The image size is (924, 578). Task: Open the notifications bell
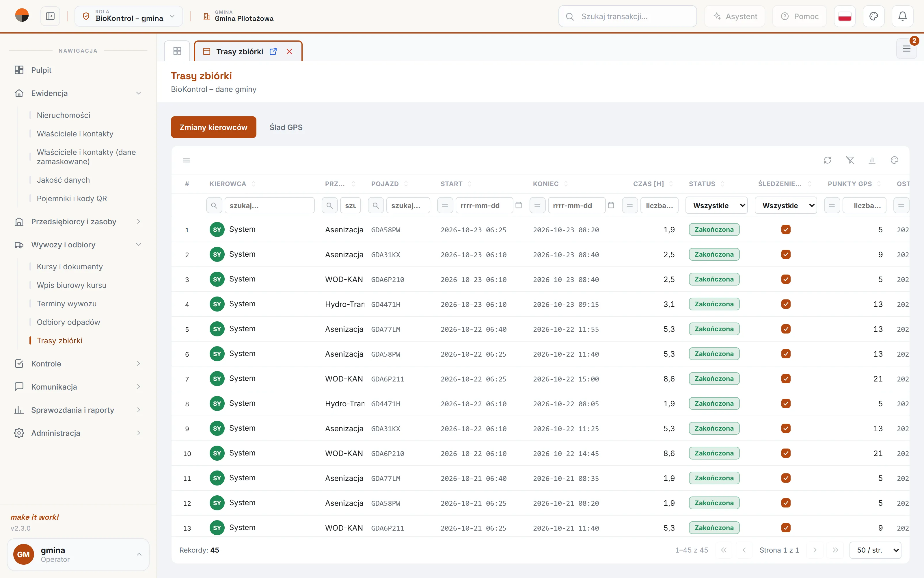click(x=902, y=16)
